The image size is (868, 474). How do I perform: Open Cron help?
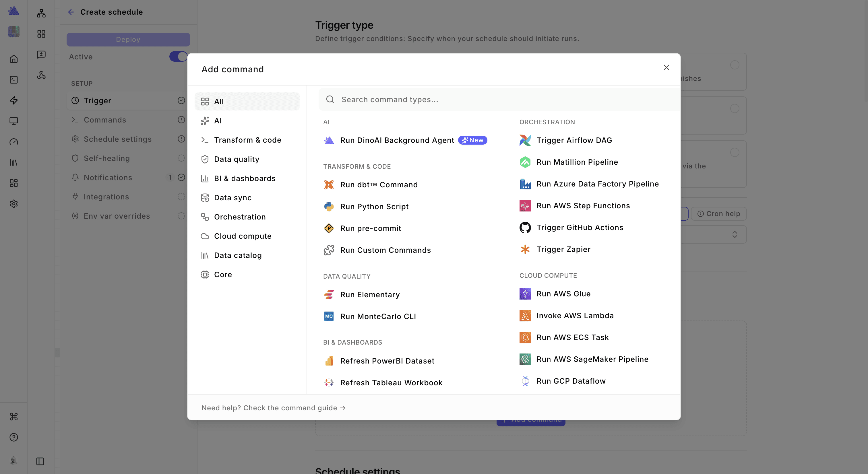pyautogui.click(x=719, y=214)
